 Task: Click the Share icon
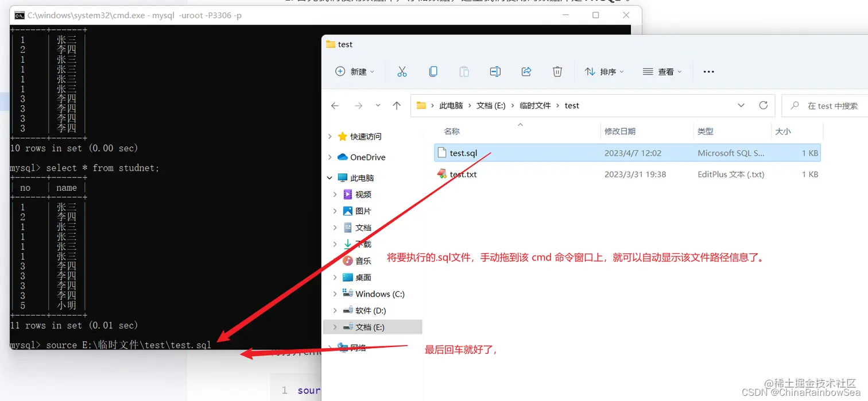point(526,71)
